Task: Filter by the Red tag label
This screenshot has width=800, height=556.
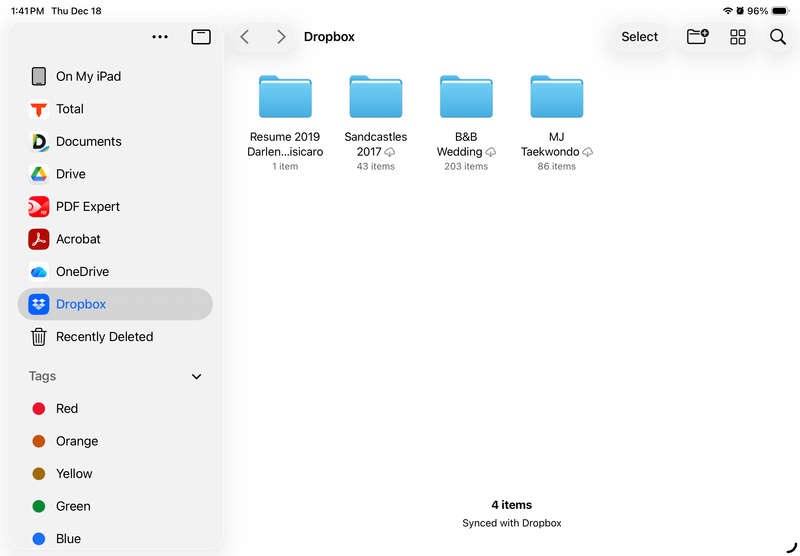Action: [67, 409]
